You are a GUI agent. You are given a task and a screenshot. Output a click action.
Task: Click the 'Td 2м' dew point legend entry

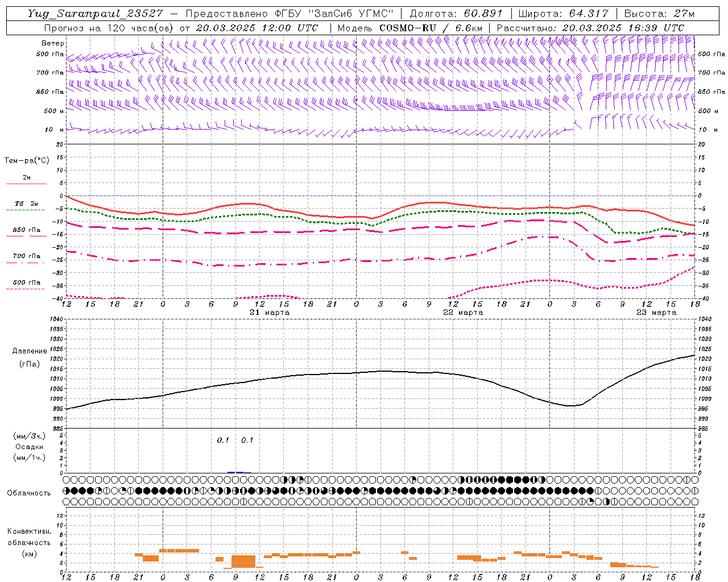pyautogui.click(x=26, y=203)
